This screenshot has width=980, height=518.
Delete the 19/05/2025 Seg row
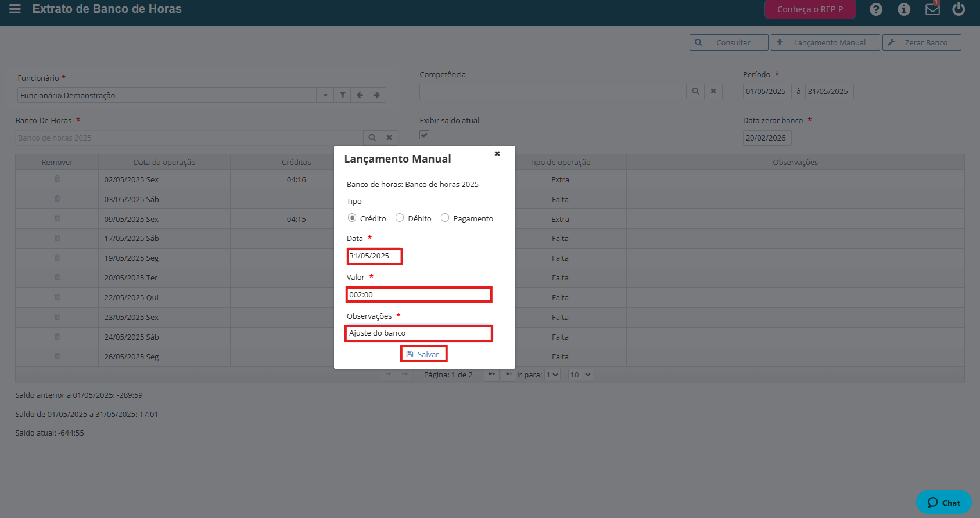[x=57, y=258]
